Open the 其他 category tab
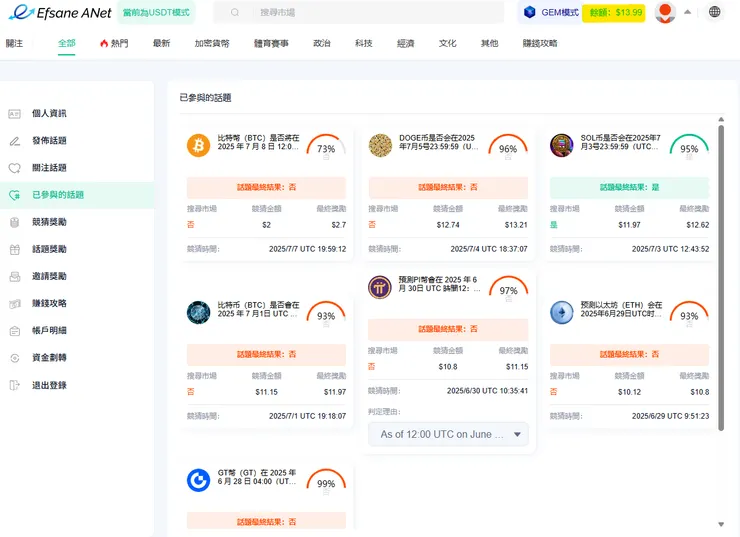The width and height of the screenshot is (740, 537). [x=489, y=43]
